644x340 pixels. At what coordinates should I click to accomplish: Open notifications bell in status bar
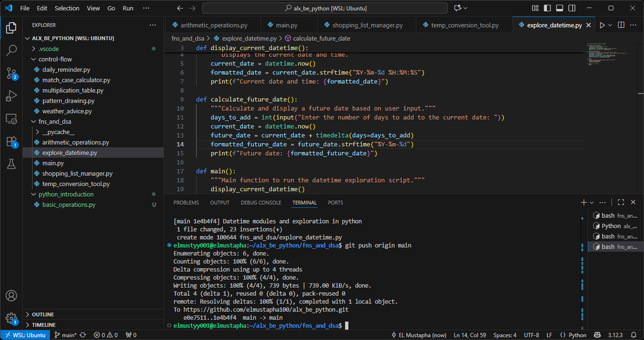click(634, 335)
